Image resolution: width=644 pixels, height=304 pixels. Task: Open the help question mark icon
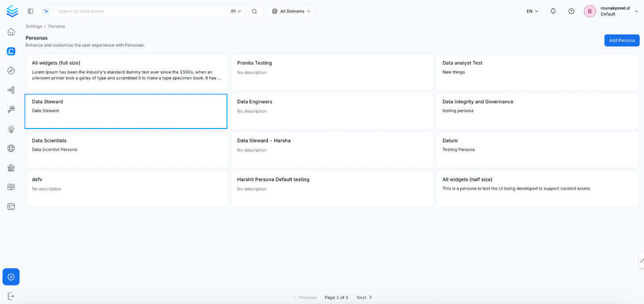[571, 11]
